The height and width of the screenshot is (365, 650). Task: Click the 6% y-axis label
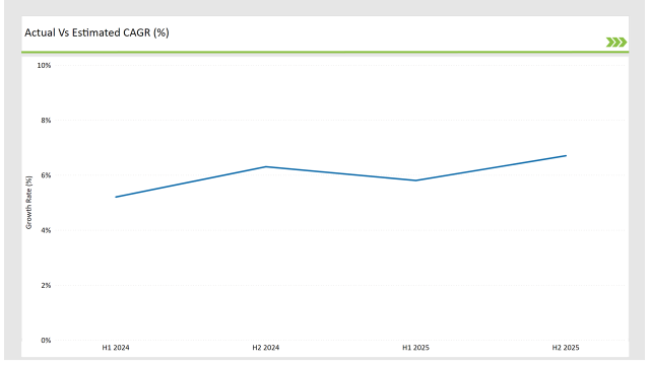click(46, 175)
